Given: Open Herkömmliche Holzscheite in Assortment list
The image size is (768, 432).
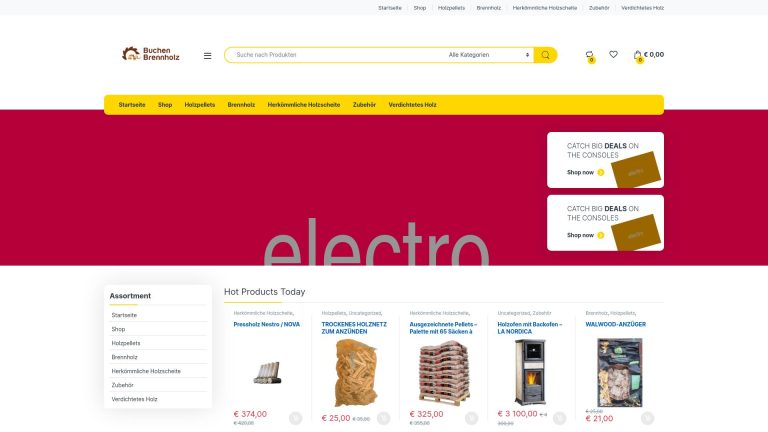Looking at the screenshot, I should tap(146, 371).
